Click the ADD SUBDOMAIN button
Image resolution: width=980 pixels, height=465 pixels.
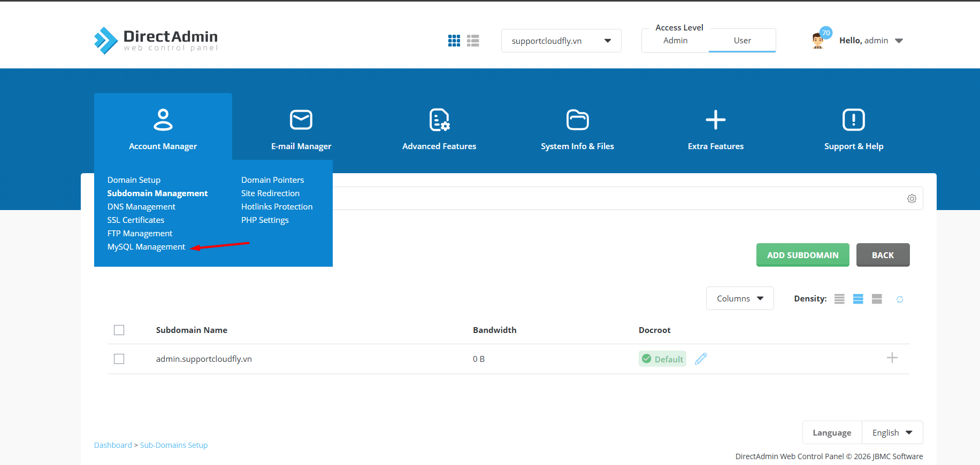(802, 255)
